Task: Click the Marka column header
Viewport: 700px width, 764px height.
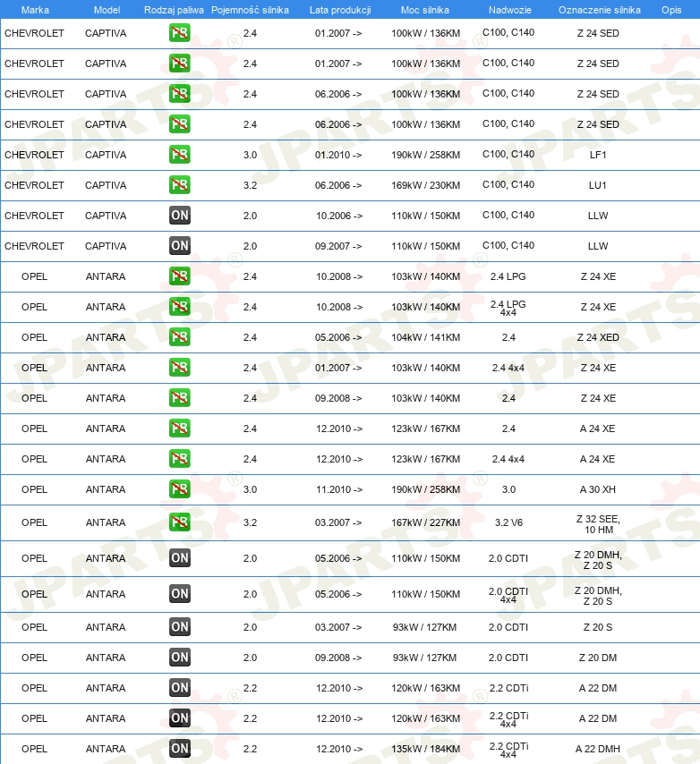Action: [35, 10]
